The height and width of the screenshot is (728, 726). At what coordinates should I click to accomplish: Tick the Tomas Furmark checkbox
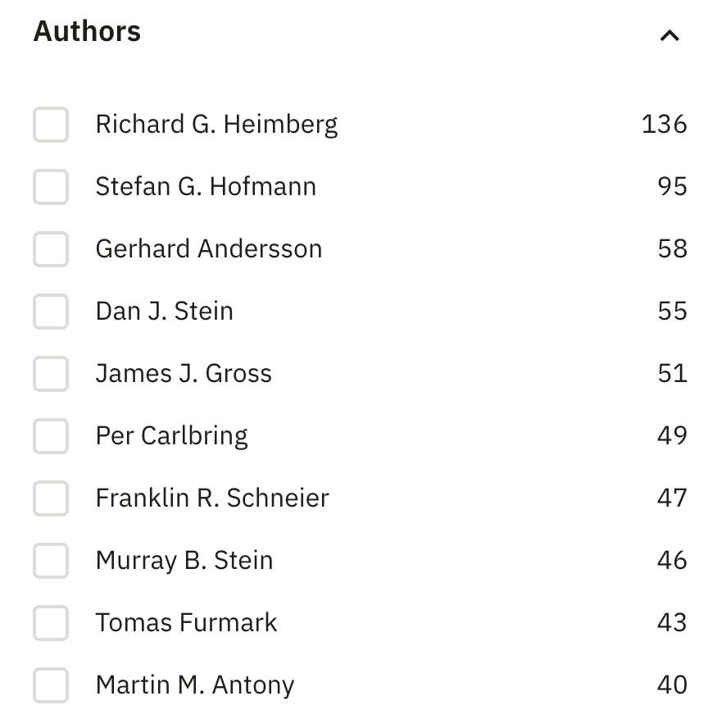click(x=50, y=623)
